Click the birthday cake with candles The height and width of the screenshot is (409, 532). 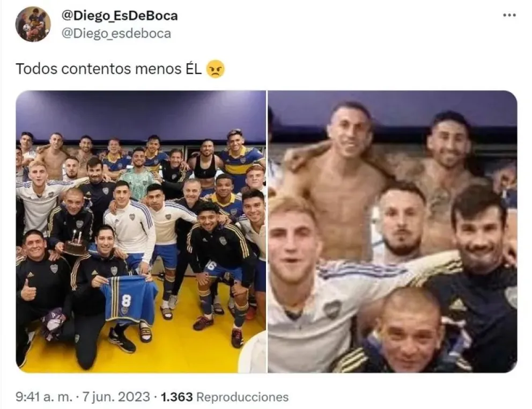click(x=75, y=243)
